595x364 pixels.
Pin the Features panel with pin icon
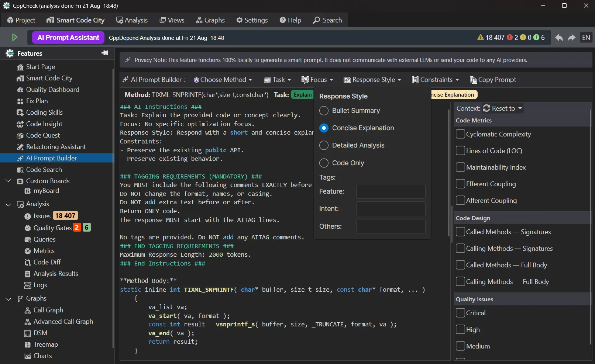pos(105,53)
